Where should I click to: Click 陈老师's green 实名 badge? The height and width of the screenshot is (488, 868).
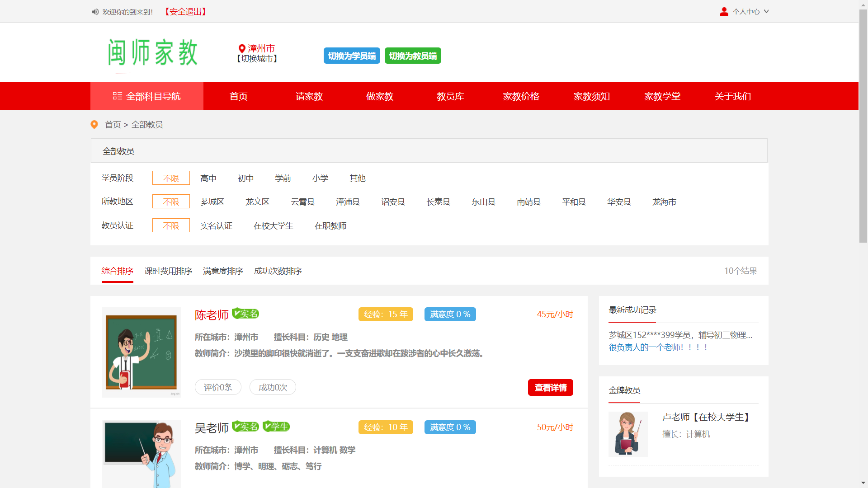[245, 314]
